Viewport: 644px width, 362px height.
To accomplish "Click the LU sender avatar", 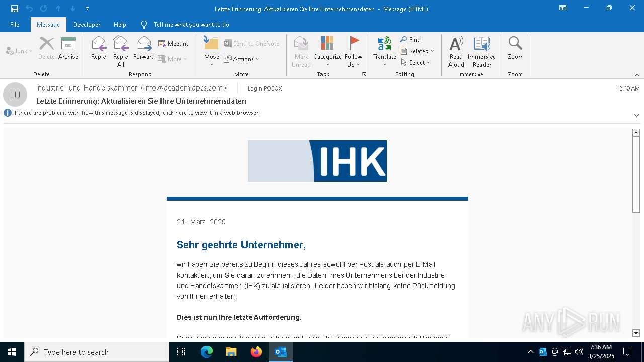I will pyautogui.click(x=15, y=95).
